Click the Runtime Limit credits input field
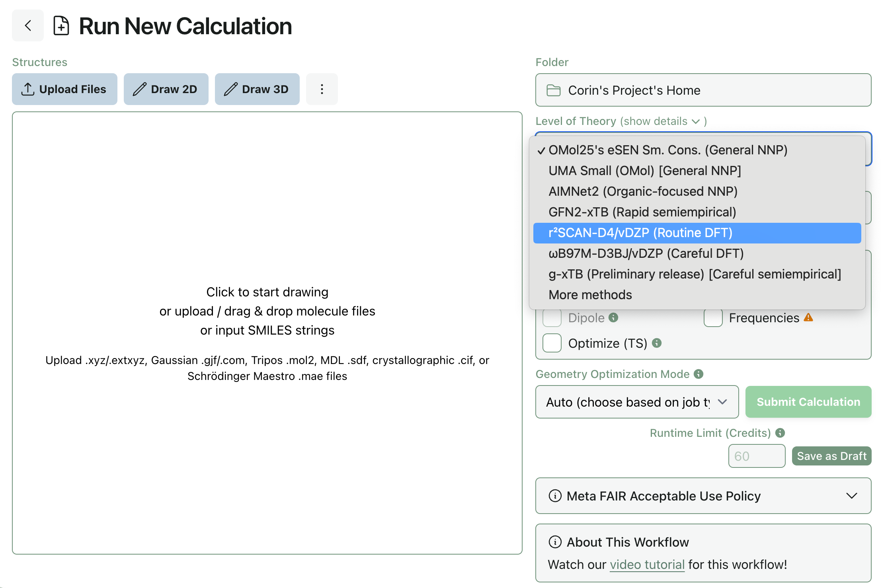 click(x=756, y=456)
